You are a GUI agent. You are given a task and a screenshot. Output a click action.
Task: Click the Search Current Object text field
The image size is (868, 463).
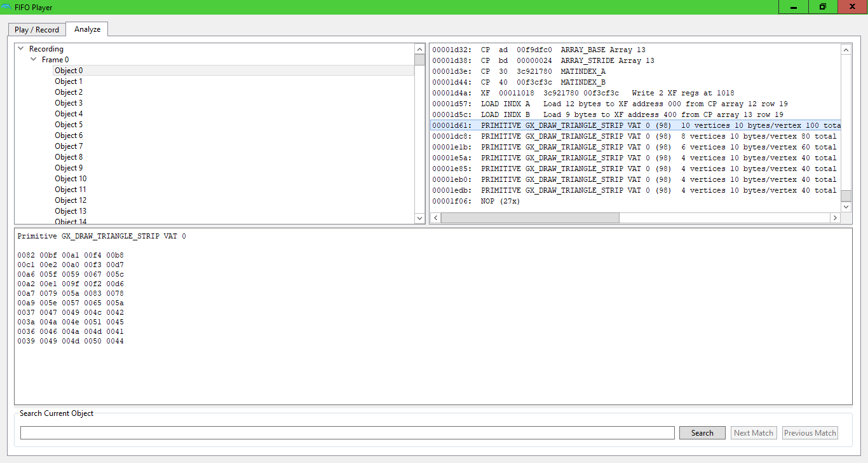coord(347,432)
